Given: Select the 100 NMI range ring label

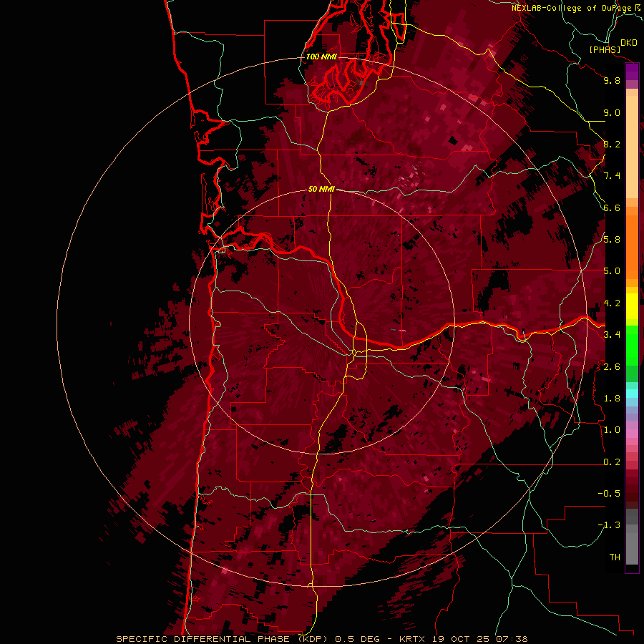Looking at the screenshot, I should (x=321, y=57).
